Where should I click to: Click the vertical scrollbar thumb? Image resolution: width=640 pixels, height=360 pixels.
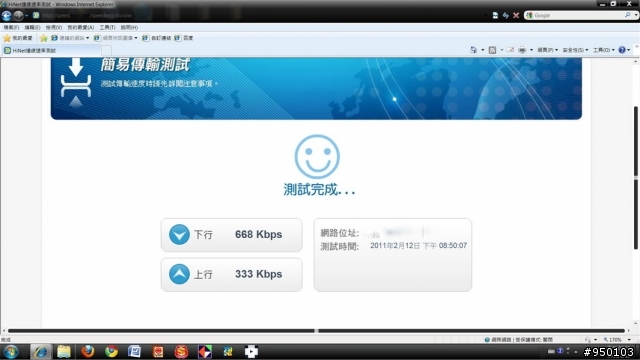[x=636, y=178]
